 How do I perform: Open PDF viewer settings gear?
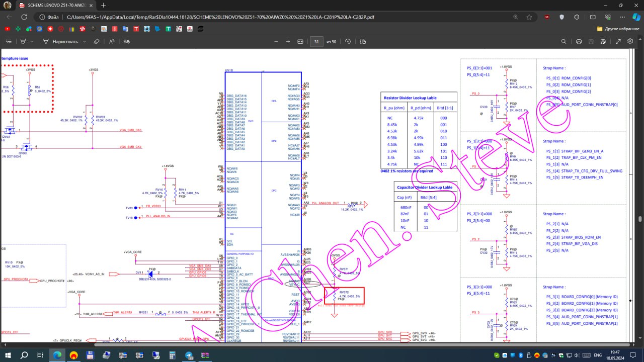[x=630, y=41]
